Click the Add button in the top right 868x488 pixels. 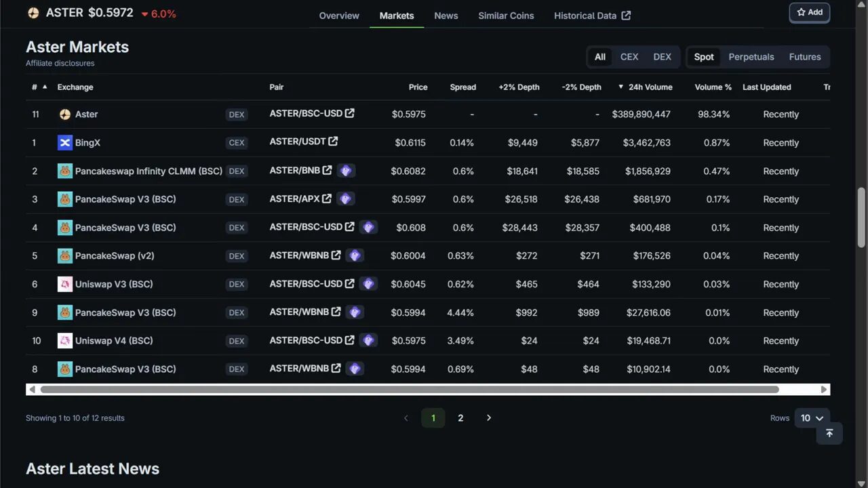tap(809, 12)
